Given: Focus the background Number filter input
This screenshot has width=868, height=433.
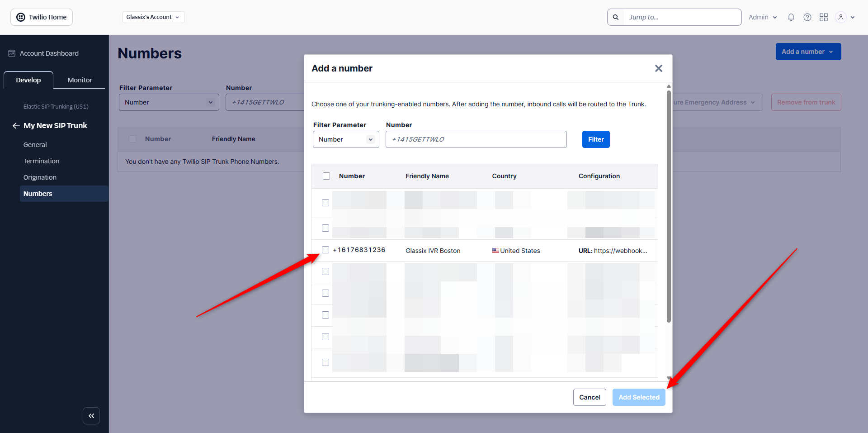Looking at the screenshot, I should 265,102.
